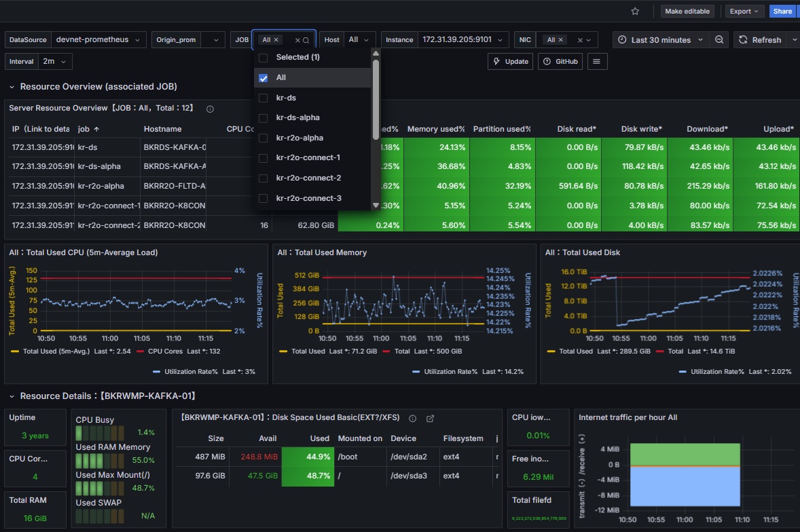The width and height of the screenshot is (800, 532).
Task: Change Interval 2m dropdown
Action: (54, 61)
